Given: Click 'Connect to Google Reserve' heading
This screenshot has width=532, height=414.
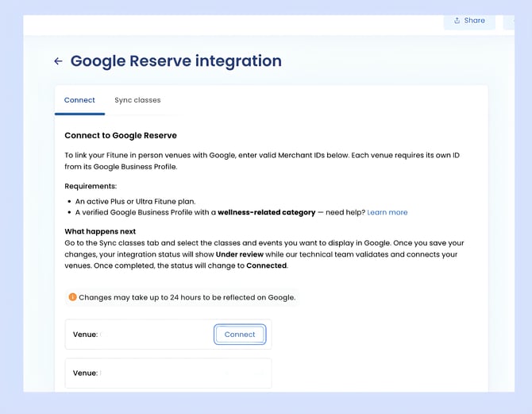Looking at the screenshot, I should (x=121, y=136).
